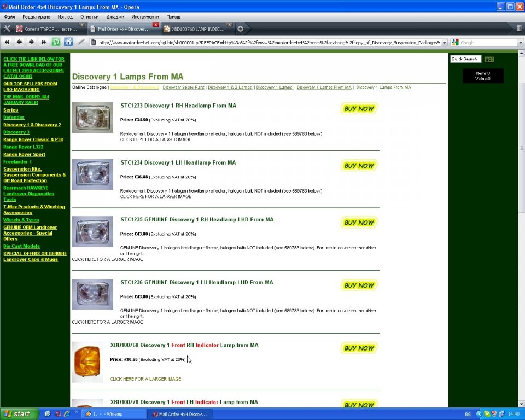This screenshot has width=525, height=420.
Task: Open the Opera panels wrench icon
Action: click(x=7, y=29)
